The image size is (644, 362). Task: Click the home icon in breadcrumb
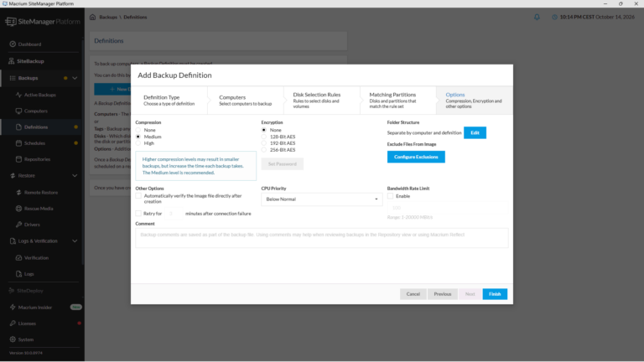pyautogui.click(x=92, y=18)
